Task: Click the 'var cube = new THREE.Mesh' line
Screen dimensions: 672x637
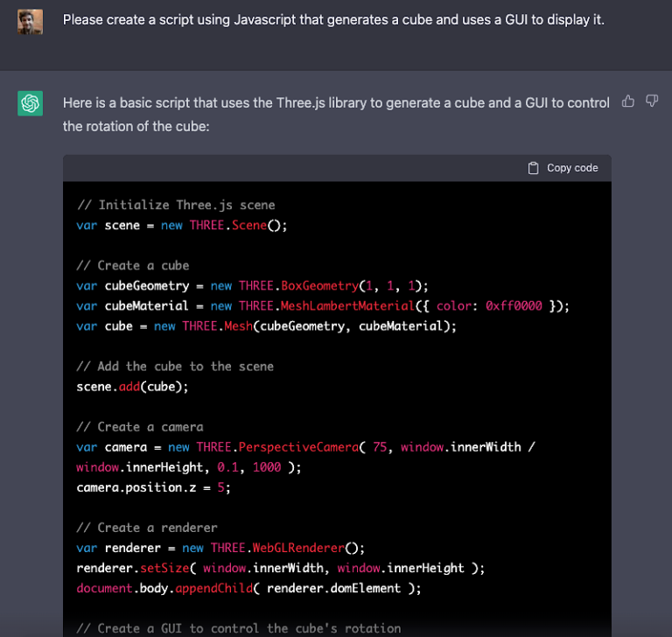Action: [266, 325]
